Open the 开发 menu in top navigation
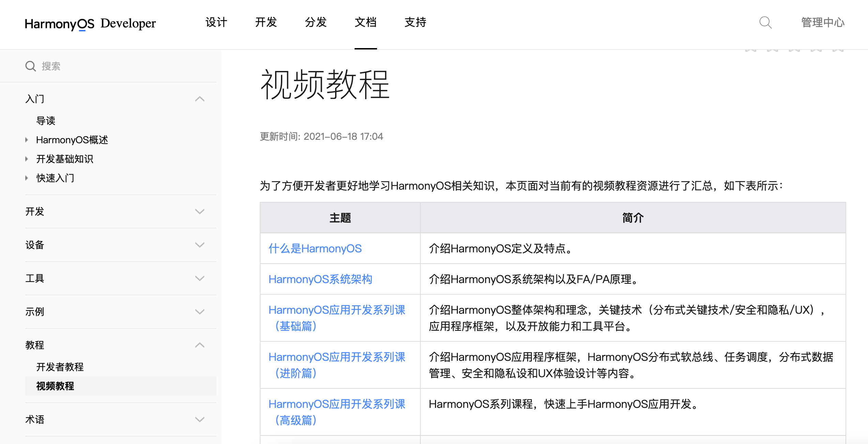868x444 pixels. [266, 22]
